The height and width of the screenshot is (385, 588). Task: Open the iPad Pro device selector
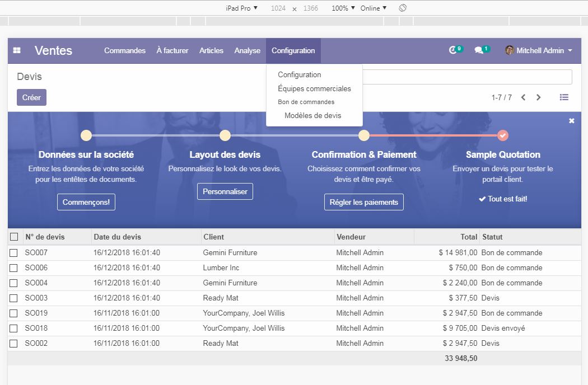point(240,8)
